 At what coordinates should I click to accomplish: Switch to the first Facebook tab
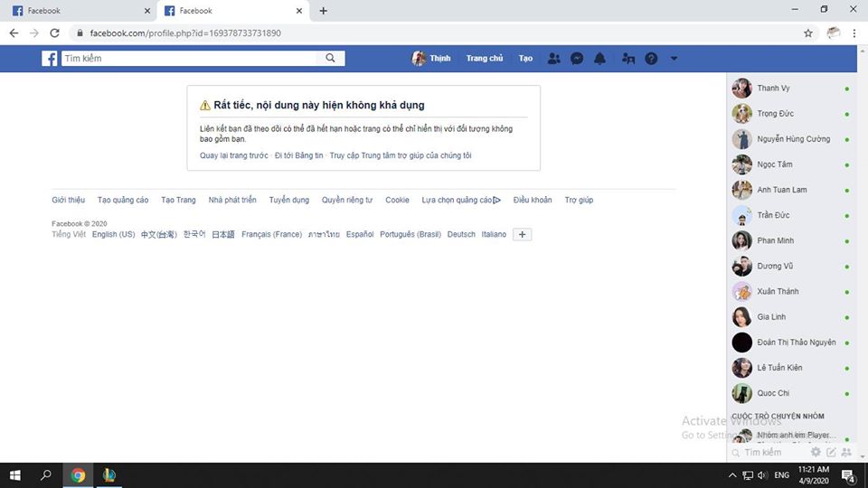tap(78, 11)
